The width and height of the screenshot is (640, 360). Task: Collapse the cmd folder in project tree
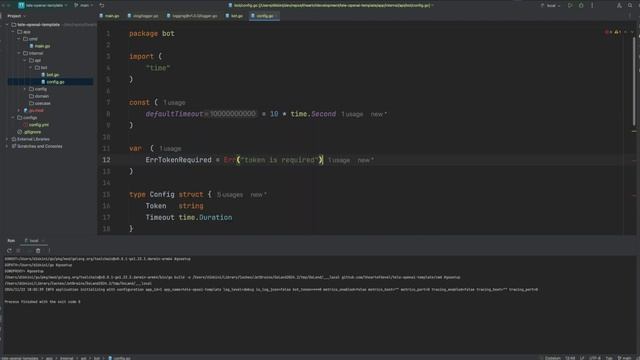[19, 39]
